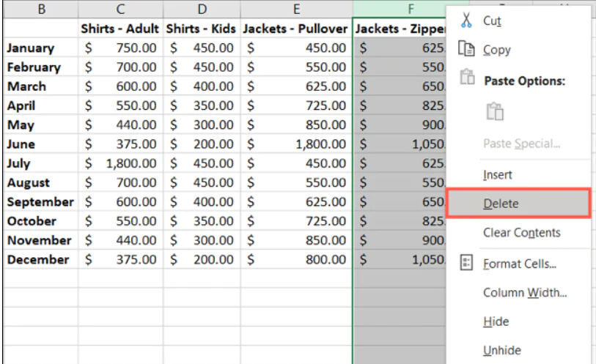
Task: Select the column D header
Action: click(x=202, y=9)
